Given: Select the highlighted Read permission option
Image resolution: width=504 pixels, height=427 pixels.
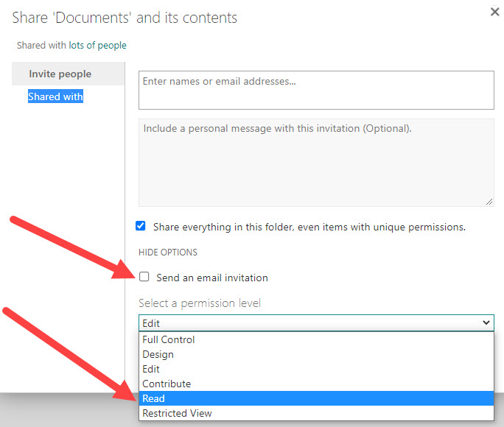Looking at the screenshot, I should (x=316, y=398).
